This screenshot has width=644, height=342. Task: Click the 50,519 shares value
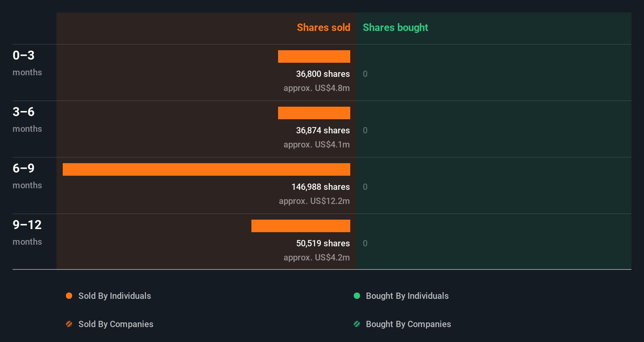pyautogui.click(x=323, y=243)
